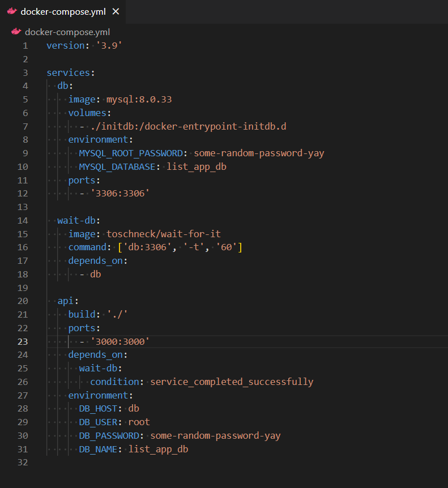
Task: Click the MYSQL_ROOT_PASSWORD key
Action: 131,153
